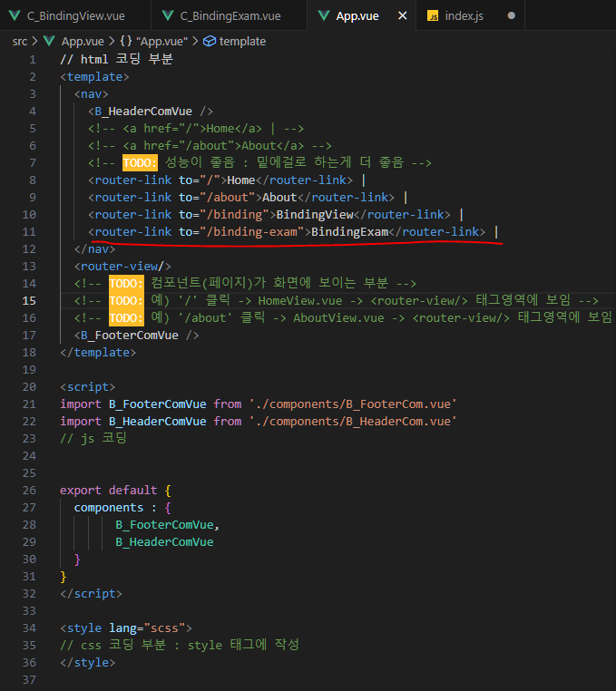This screenshot has width=616, height=691.
Task: Click the TODO highlight on line 14
Action: [126, 283]
